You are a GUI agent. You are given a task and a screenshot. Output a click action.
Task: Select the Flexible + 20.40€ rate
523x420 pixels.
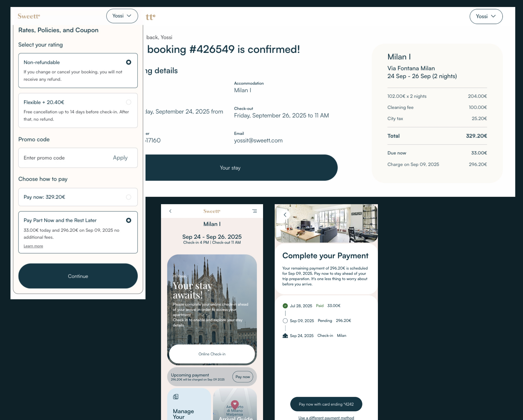tap(129, 102)
